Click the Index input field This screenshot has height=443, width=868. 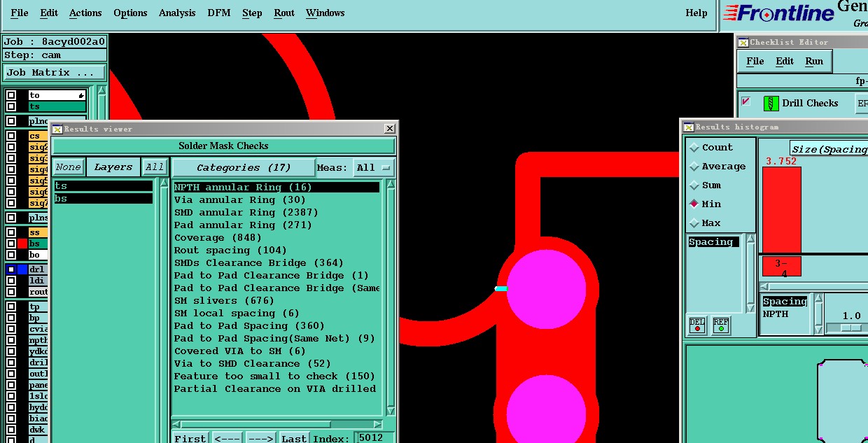(374, 438)
